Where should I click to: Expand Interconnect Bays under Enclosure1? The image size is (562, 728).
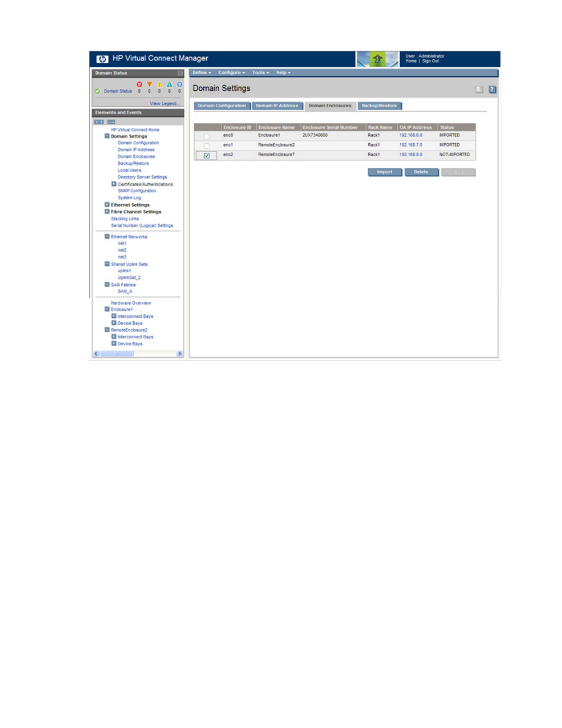[x=114, y=316]
